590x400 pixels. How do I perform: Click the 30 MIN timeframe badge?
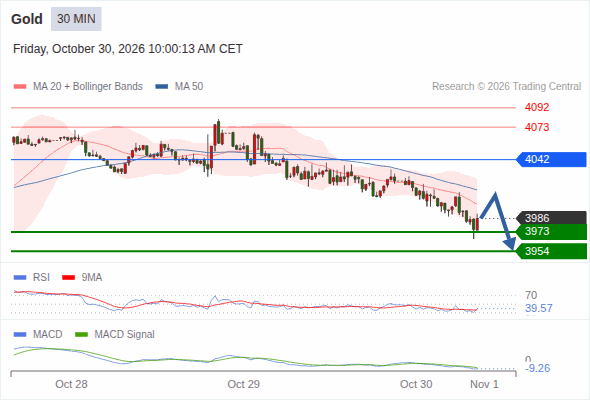click(76, 19)
